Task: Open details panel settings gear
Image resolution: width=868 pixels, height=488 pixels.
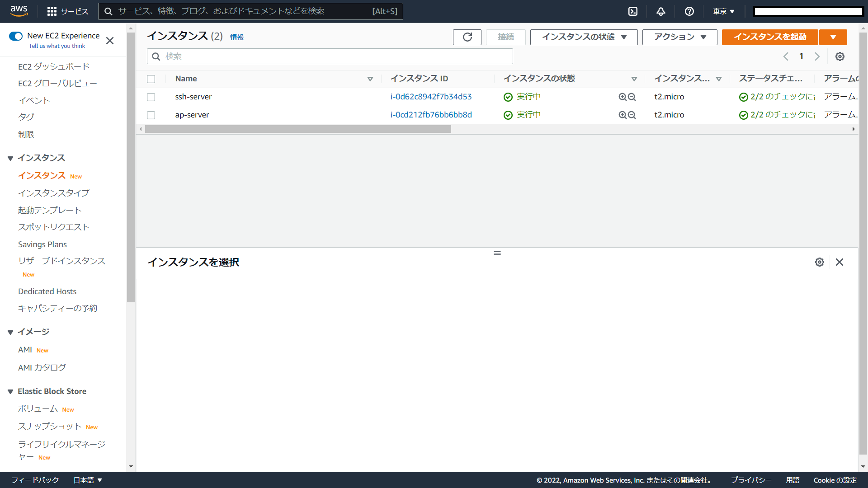Action: pos(819,262)
